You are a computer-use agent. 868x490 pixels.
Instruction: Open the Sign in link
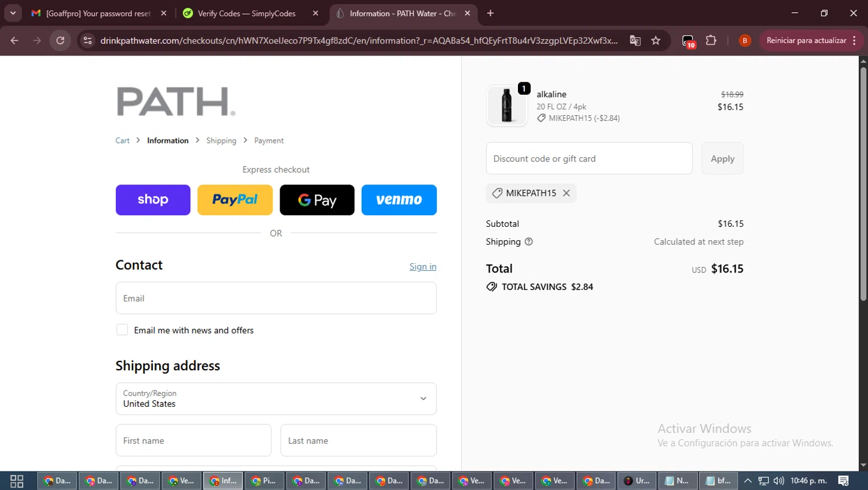(x=423, y=267)
